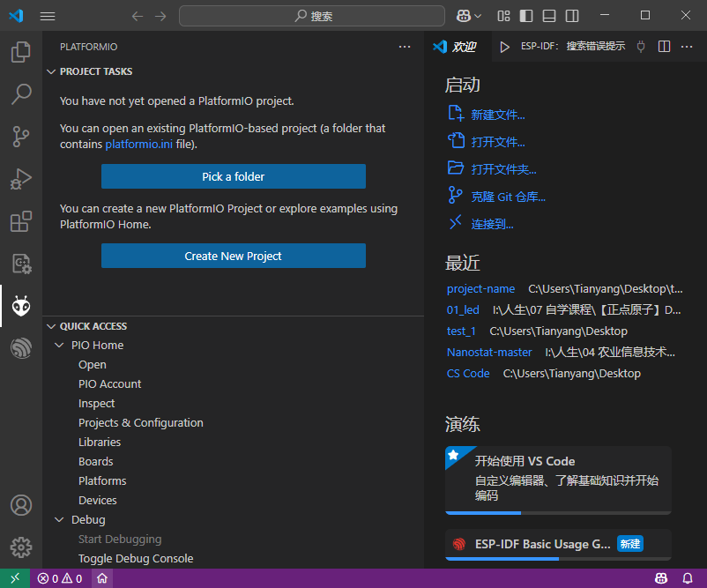Viewport: 707px width, 588px height.
Task: Collapse the Debug tree node
Action: [x=59, y=520]
